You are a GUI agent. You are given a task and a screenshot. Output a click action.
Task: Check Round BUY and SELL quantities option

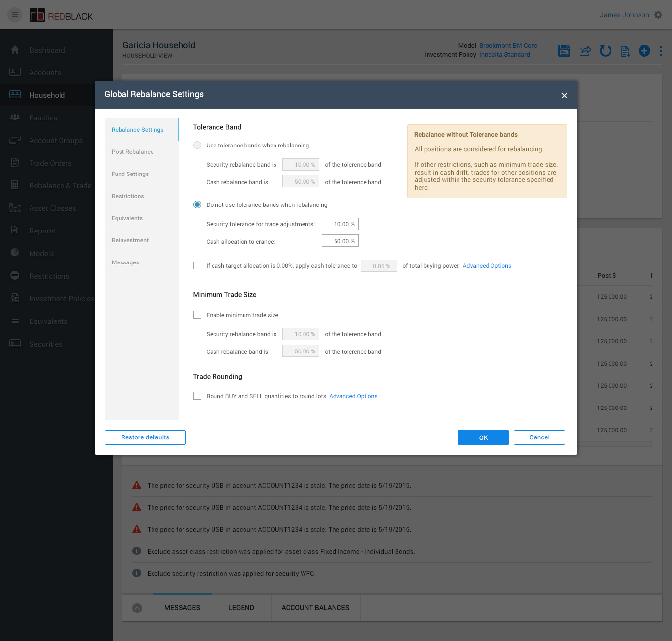[197, 396]
